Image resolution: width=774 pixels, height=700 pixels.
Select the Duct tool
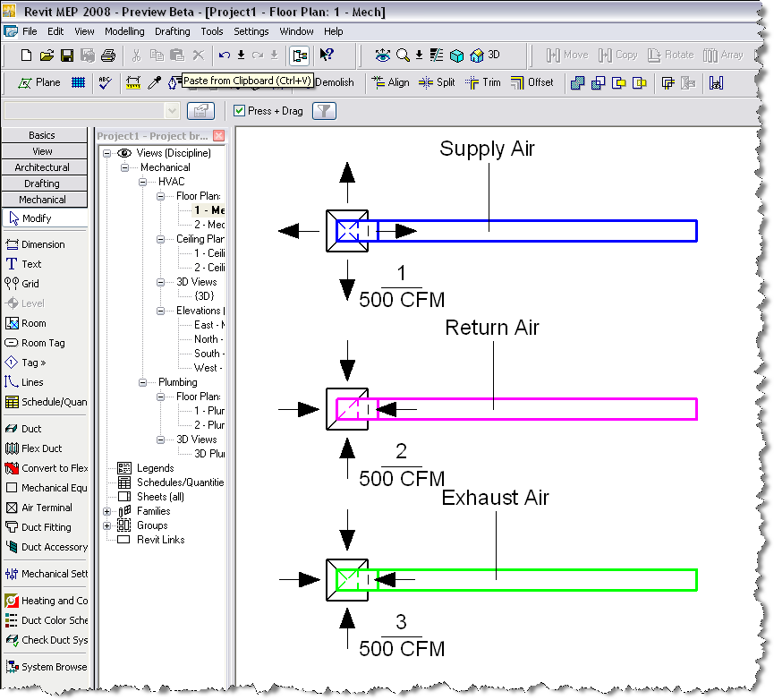(x=23, y=429)
